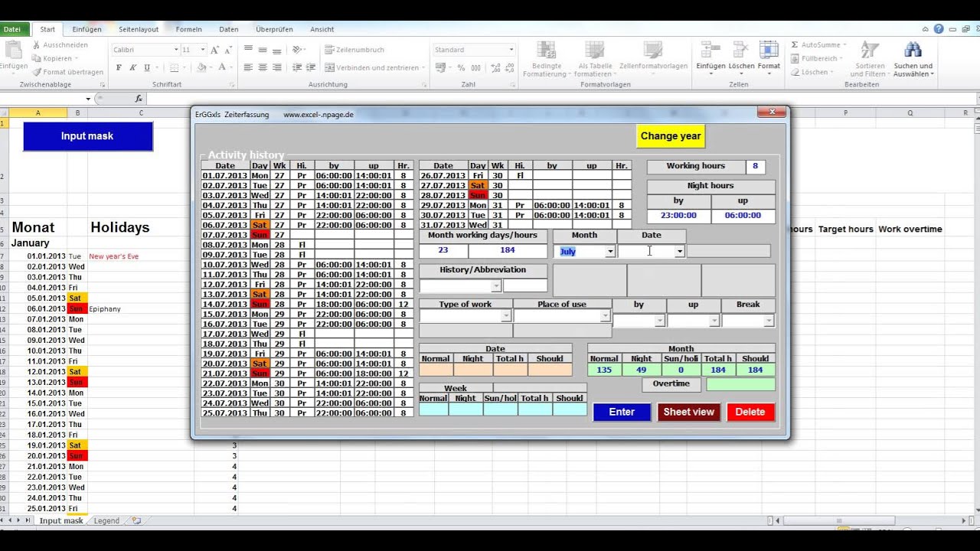Screen dimensions: 980x551
Task: Toggle top vertical alignment
Action: click(x=248, y=50)
